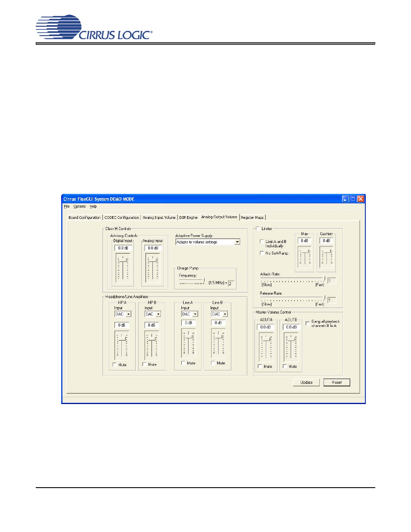Click the Digital Input dB value field
Viewport: 411px width, 532px height.
[123, 248]
